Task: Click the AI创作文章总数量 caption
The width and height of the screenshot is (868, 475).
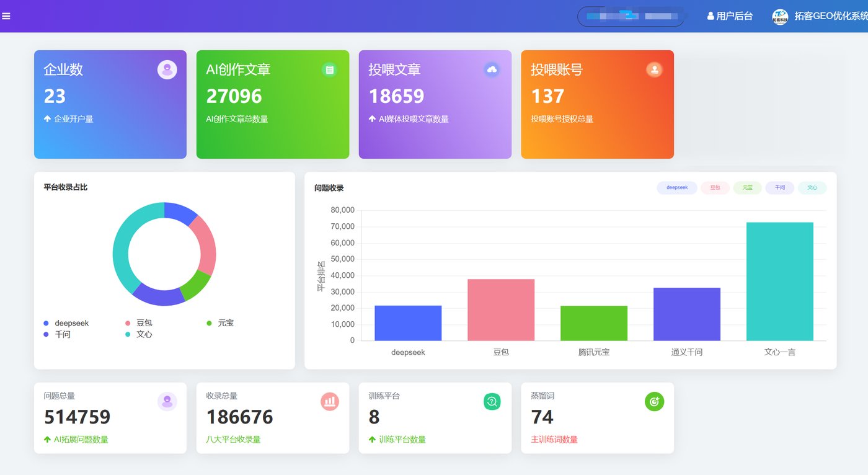Action: [237, 119]
